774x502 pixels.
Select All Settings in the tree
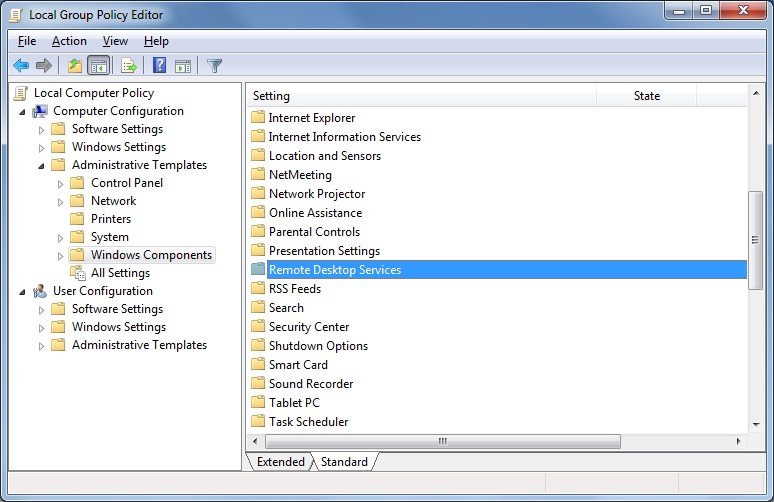[x=120, y=273]
